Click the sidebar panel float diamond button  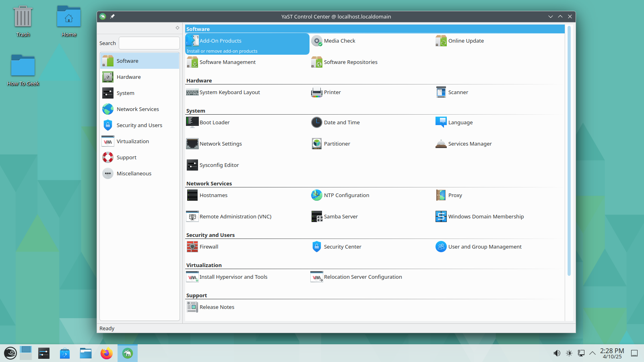pyautogui.click(x=178, y=28)
